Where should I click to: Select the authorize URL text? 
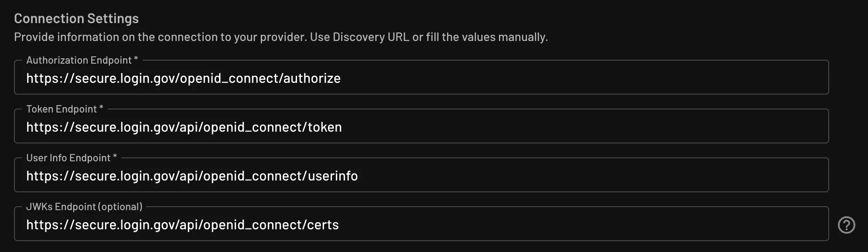[x=183, y=78]
